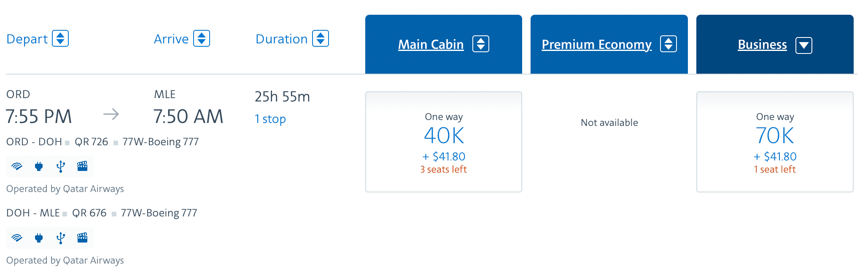The height and width of the screenshot is (272, 868).
Task: Sort by Premium Economy price arrows
Action: tap(669, 44)
